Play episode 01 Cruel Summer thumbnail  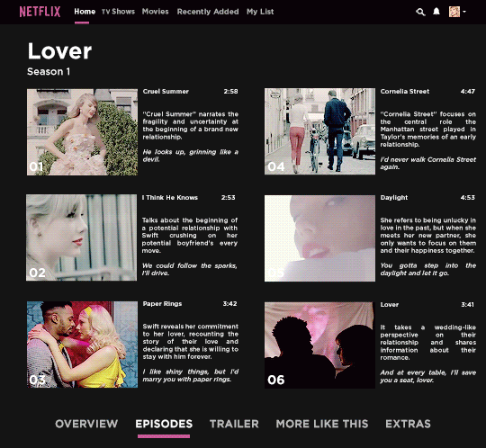(x=82, y=132)
